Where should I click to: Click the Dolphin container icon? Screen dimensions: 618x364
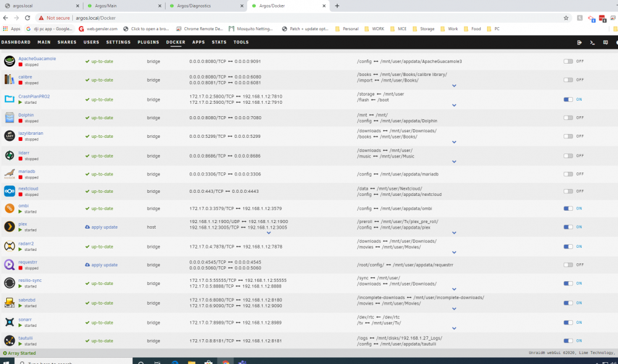[9, 117]
